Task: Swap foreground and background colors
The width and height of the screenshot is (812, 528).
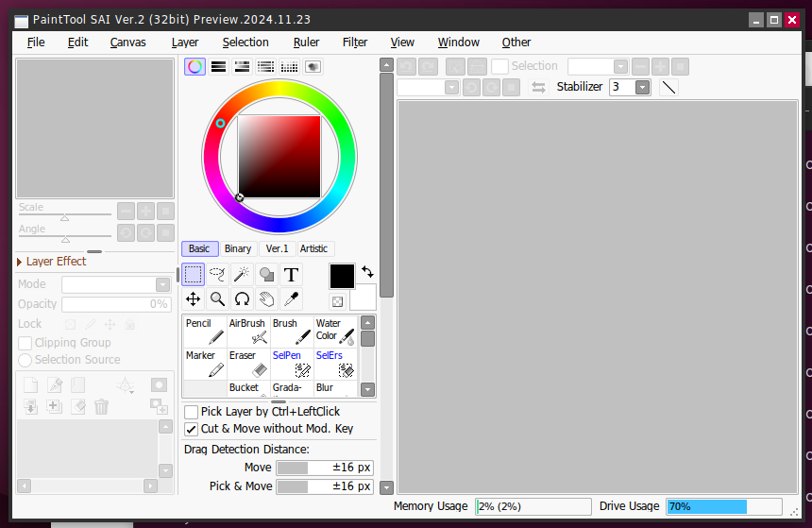Action: pos(367,271)
